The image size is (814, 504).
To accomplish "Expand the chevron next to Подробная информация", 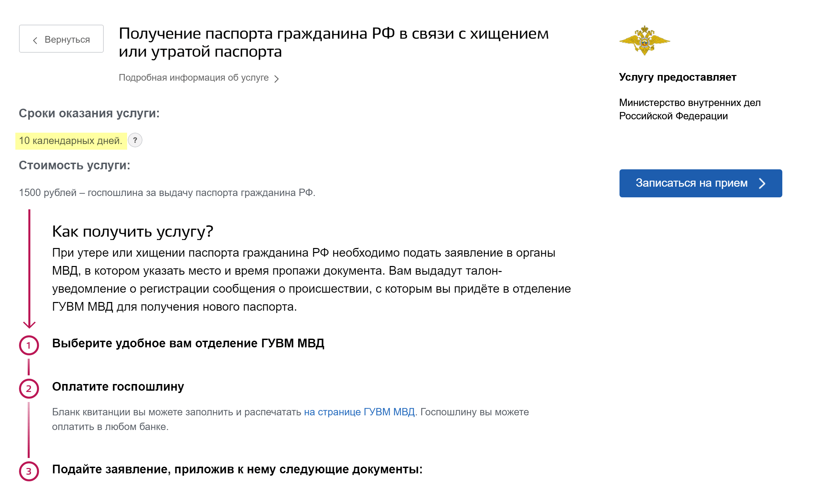I will [x=276, y=79].
